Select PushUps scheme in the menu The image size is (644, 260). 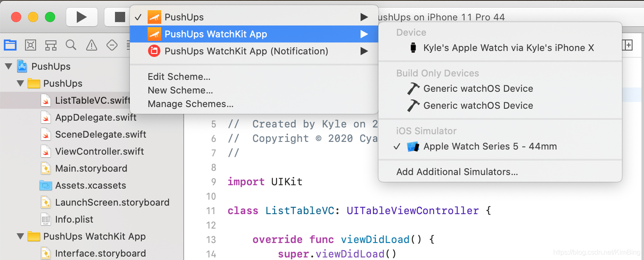point(254,17)
